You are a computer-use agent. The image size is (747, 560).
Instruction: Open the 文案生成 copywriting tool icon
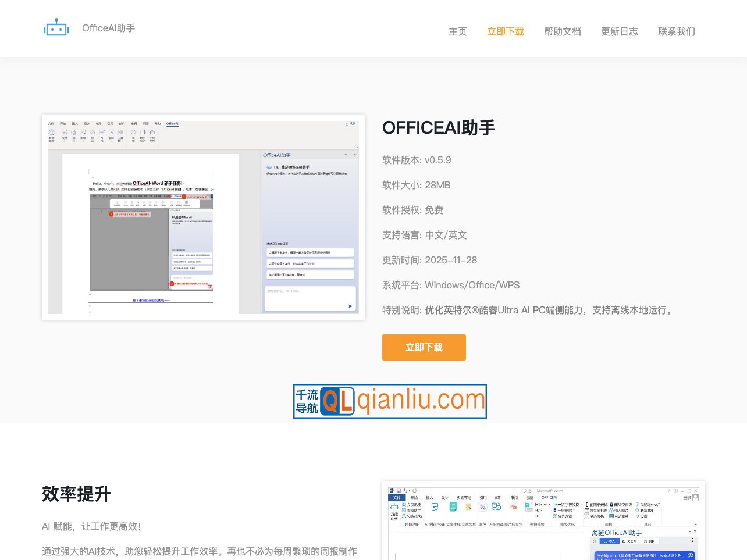pos(453,506)
